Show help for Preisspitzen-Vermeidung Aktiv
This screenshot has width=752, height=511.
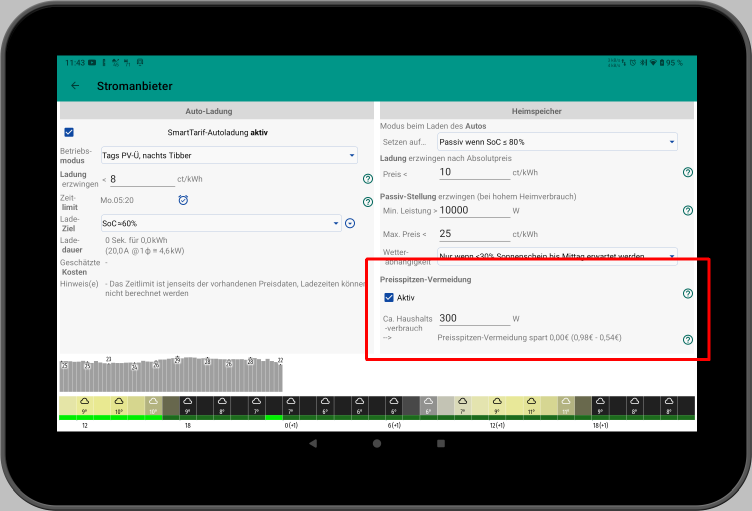click(687, 294)
